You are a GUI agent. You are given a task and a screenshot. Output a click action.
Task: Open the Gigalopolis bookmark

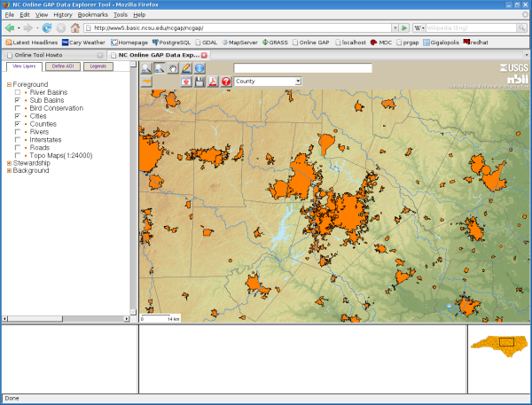click(x=441, y=43)
